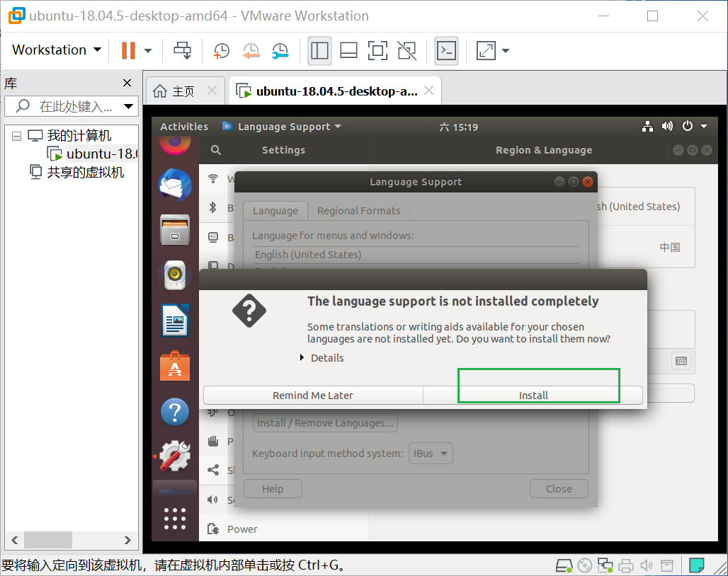
Task: Click the stretch guest display icon
Action: click(486, 50)
